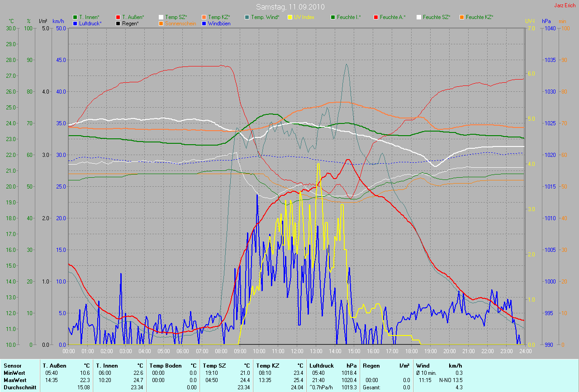Click the Feuchte KZ legend label
The width and height of the screenshot is (579, 392).
[479, 17]
